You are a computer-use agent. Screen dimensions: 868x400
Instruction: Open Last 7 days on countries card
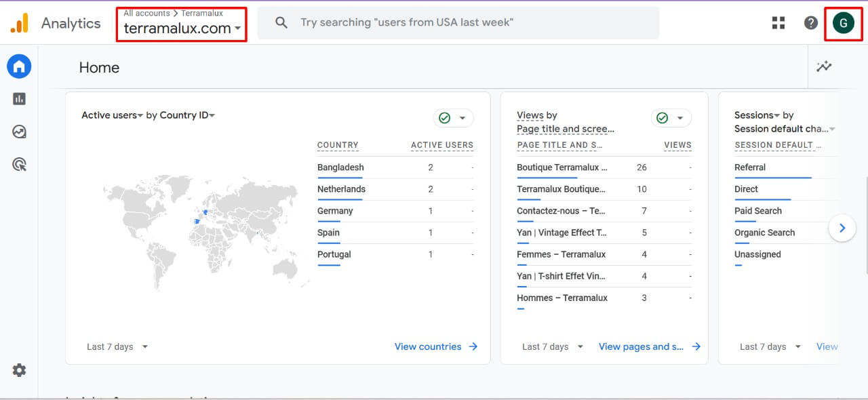point(117,346)
